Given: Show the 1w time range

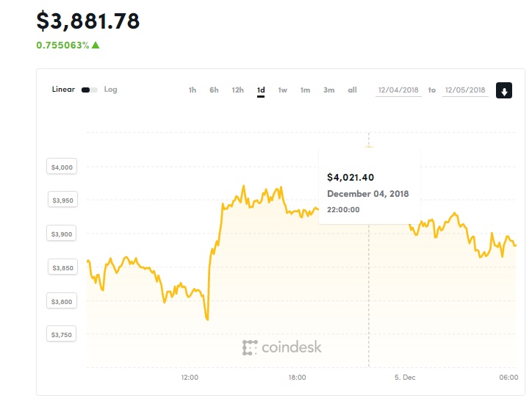Looking at the screenshot, I should click(283, 90).
